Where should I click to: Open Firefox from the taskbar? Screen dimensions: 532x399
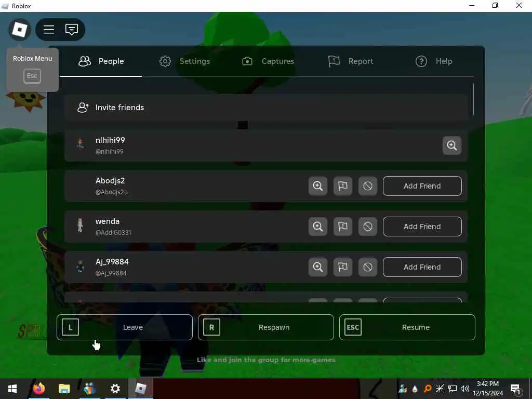pyautogui.click(x=38, y=389)
